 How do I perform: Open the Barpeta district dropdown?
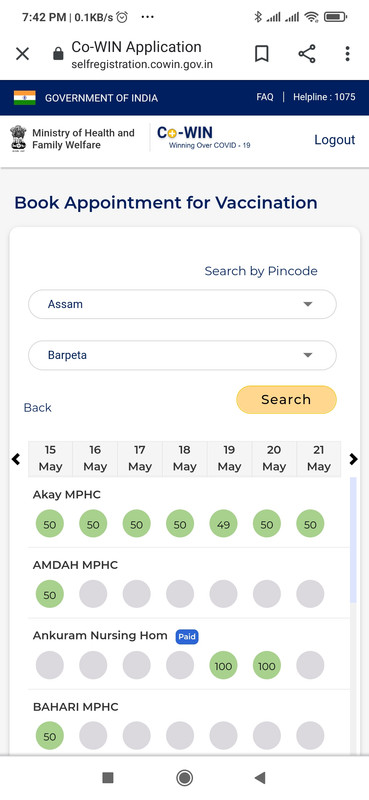point(182,355)
